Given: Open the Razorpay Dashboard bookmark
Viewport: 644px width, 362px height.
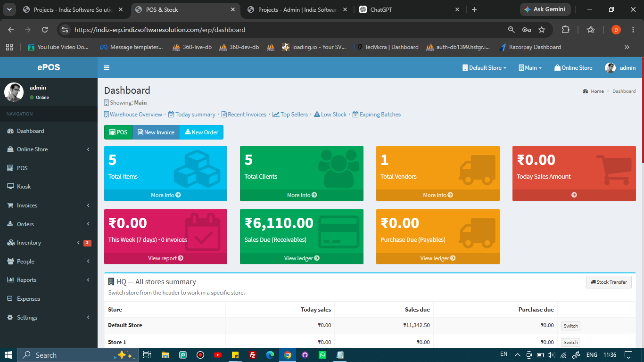Looking at the screenshot, I should click(530, 47).
